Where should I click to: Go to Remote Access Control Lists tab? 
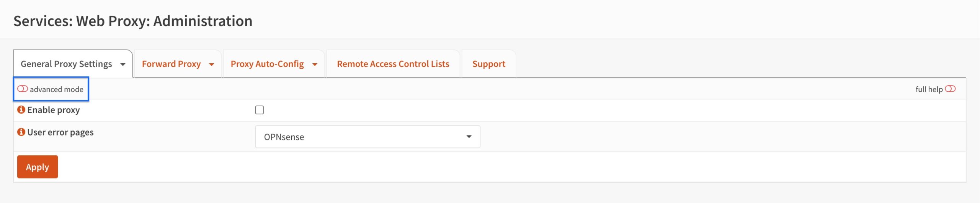point(393,64)
